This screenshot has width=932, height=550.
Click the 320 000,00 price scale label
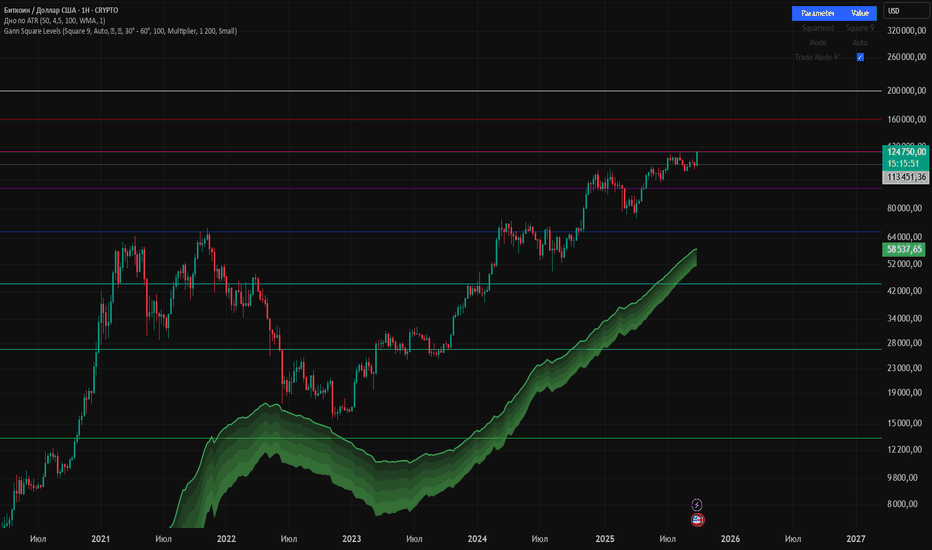(906, 31)
